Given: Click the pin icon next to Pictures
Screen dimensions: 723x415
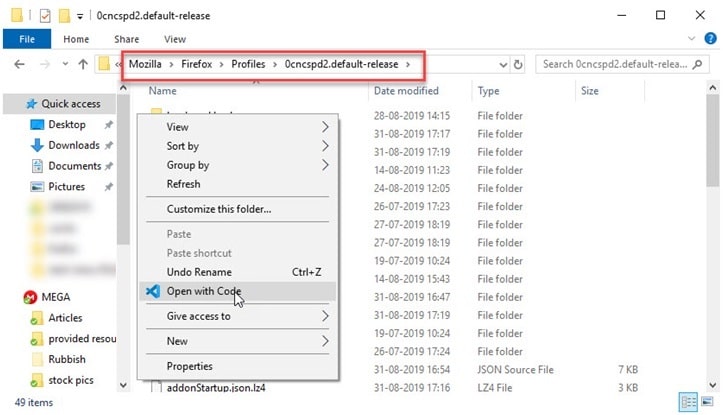Looking at the screenshot, I should point(108,187).
